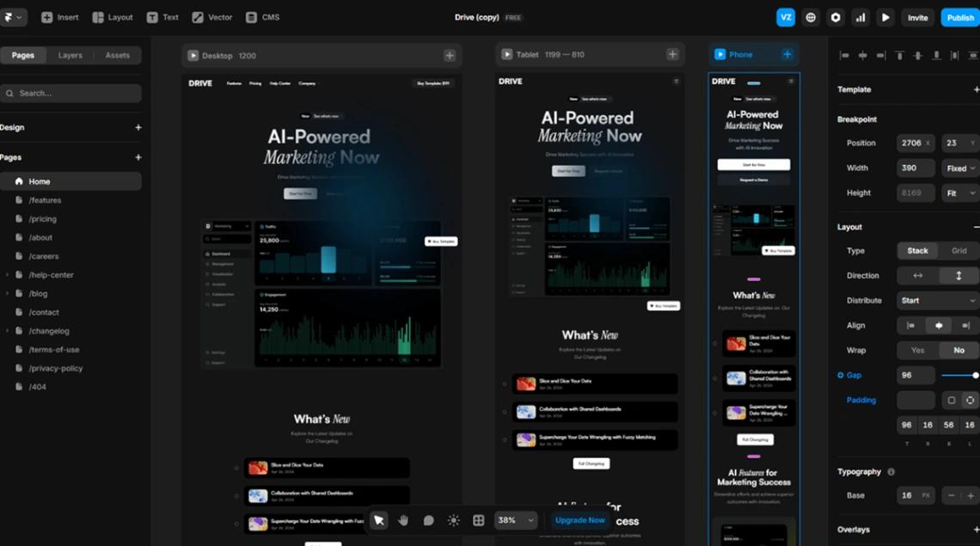
Task: Click the align left edges icon
Action: pyautogui.click(x=844, y=56)
